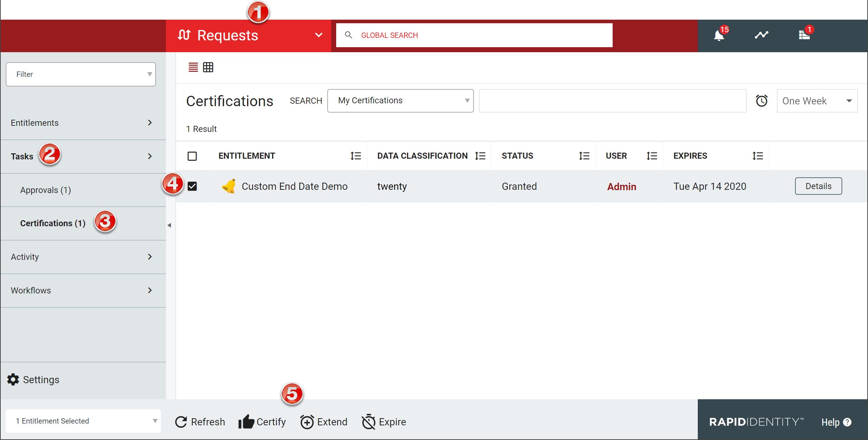Click the Expire action

(x=384, y=422)
